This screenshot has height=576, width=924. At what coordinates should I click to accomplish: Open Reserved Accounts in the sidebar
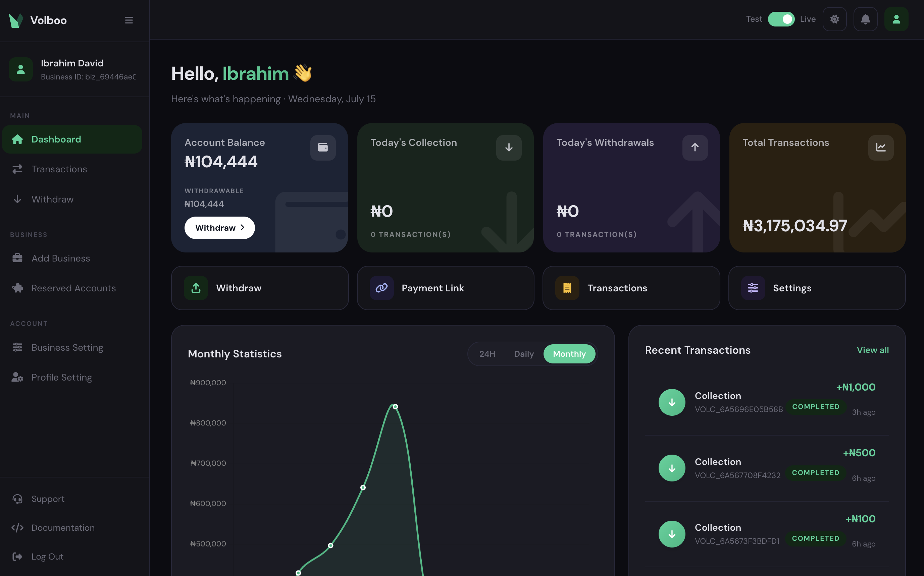72,288
